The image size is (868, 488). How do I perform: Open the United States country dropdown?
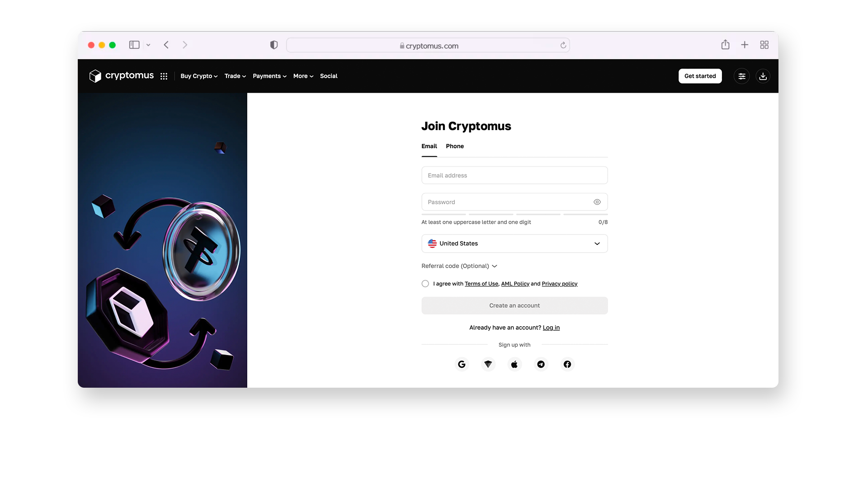(x=514, y=244)
